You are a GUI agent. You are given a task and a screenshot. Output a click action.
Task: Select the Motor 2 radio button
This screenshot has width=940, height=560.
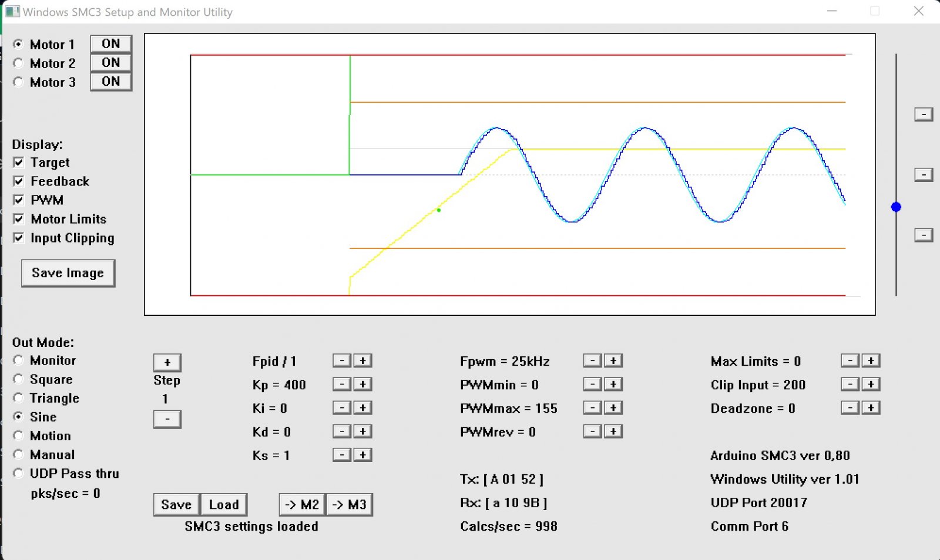(18, 63)
